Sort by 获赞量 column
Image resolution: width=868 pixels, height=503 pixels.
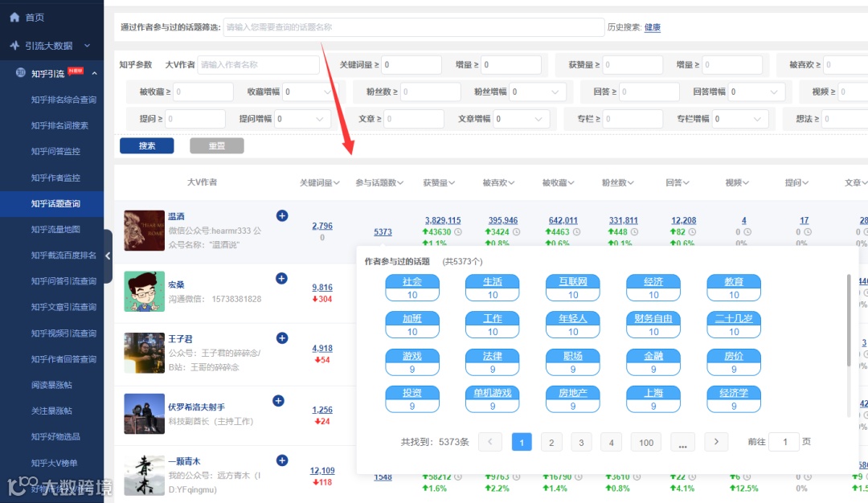pyautogui.click(x=439, y=182)
